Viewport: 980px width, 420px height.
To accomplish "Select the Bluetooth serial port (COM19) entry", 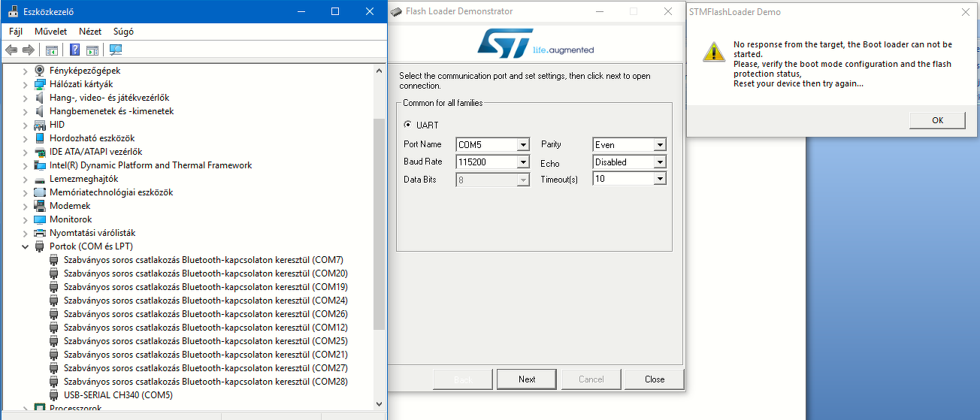I will coord(205,287).
